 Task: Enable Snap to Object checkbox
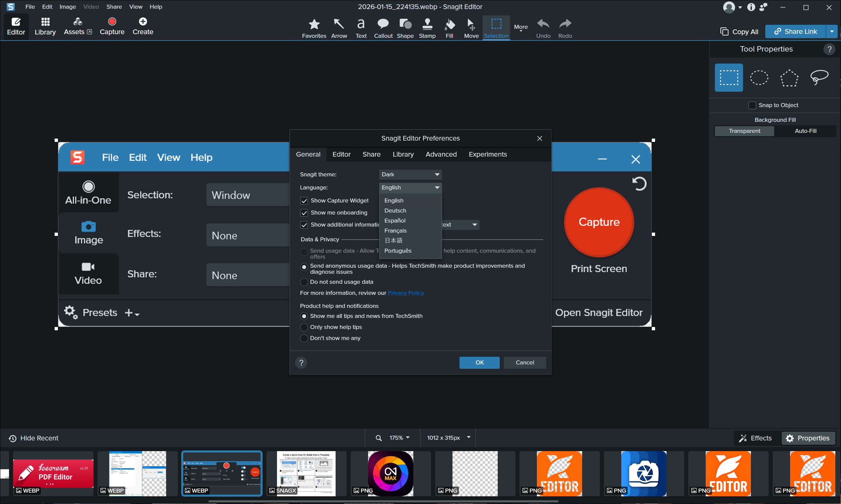coord(752,105)
